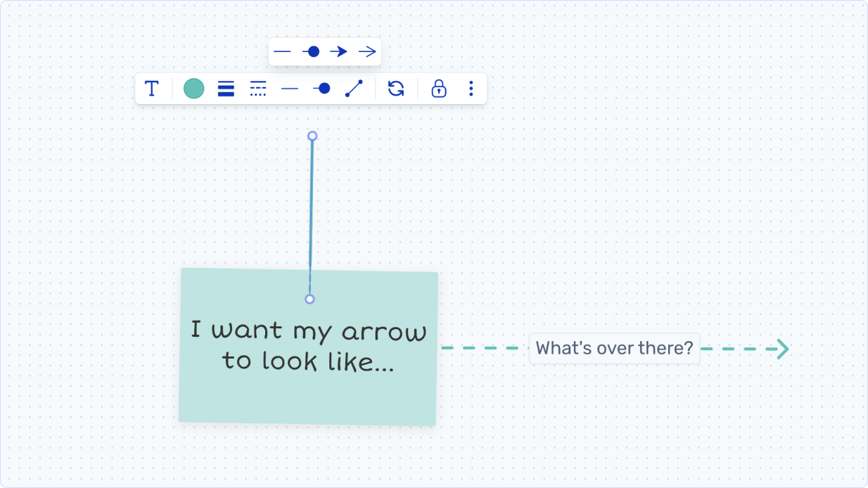Click the bottom endpoint handle on the sticky note
This screenshot has width=868, height=488.
coord(309,300)
